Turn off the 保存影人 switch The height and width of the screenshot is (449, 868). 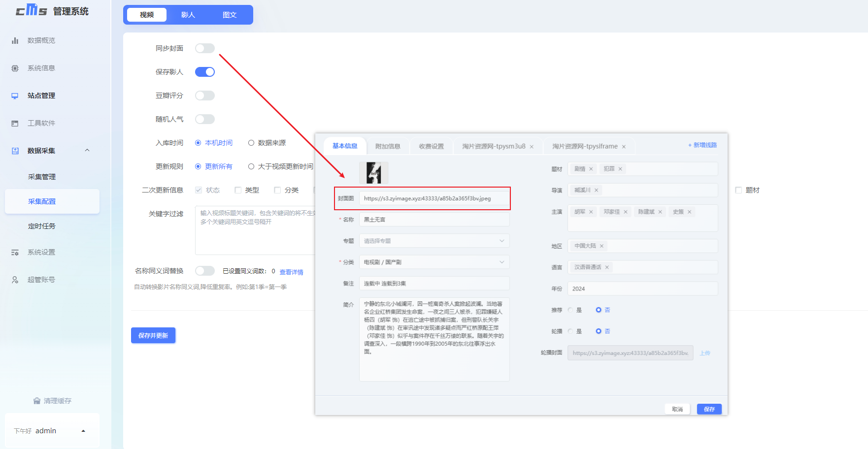pyautogui.click(x=205, y=72)
